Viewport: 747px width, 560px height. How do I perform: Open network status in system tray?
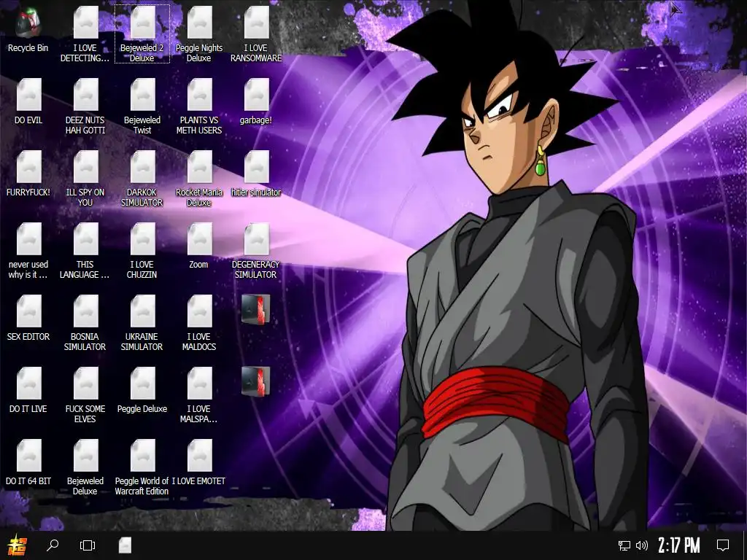pos(624,545)
